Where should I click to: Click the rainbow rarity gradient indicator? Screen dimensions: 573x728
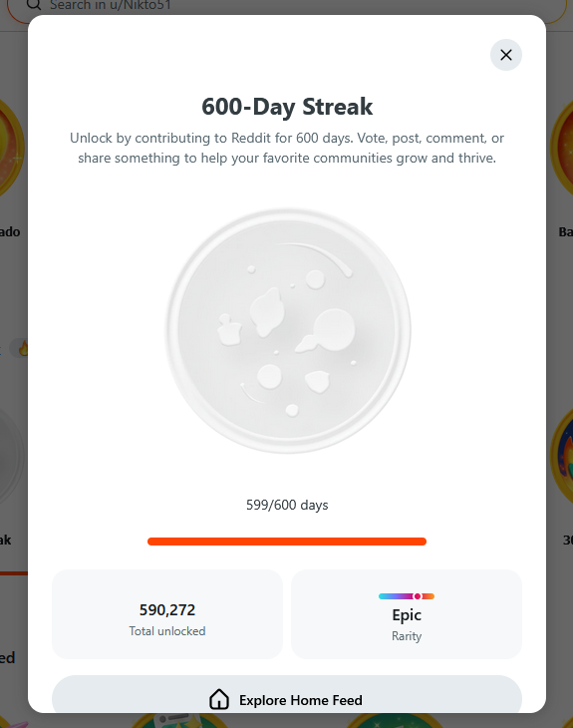407,596
